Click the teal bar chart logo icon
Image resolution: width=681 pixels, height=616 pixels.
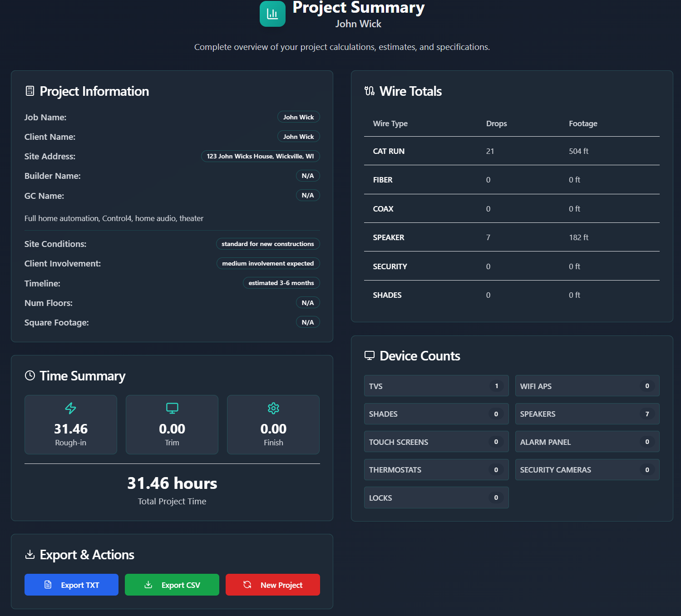[272, 14]
